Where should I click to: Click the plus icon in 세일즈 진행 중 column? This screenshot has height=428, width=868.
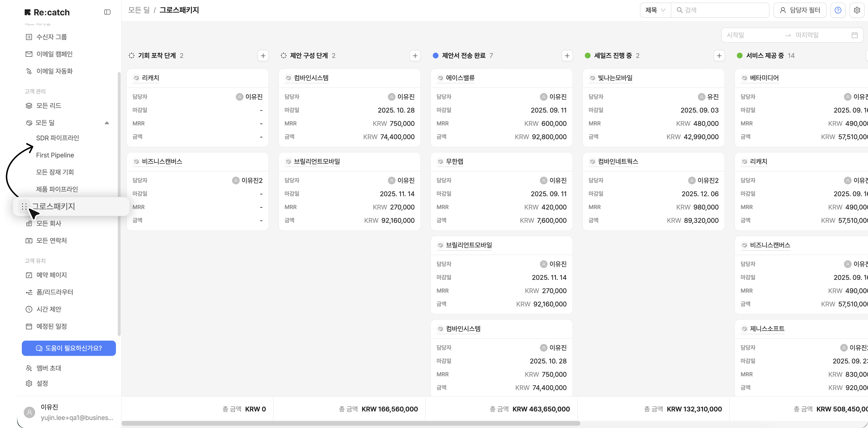[x=719, y=56]
